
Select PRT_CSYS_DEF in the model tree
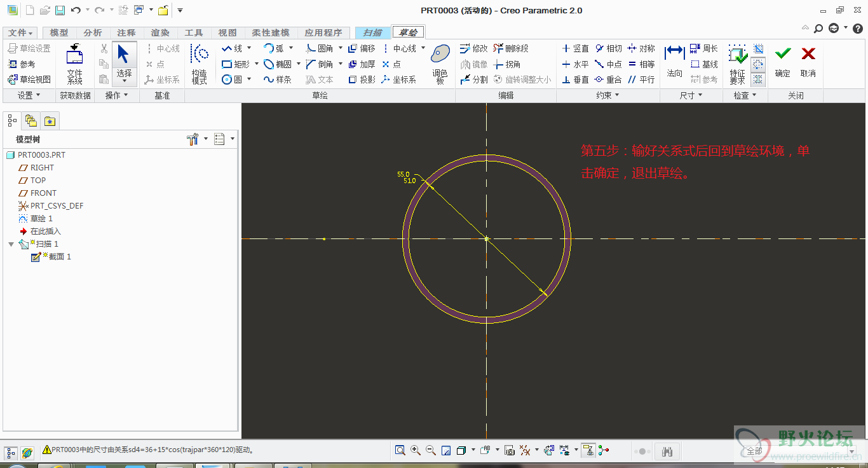point(51,206)
